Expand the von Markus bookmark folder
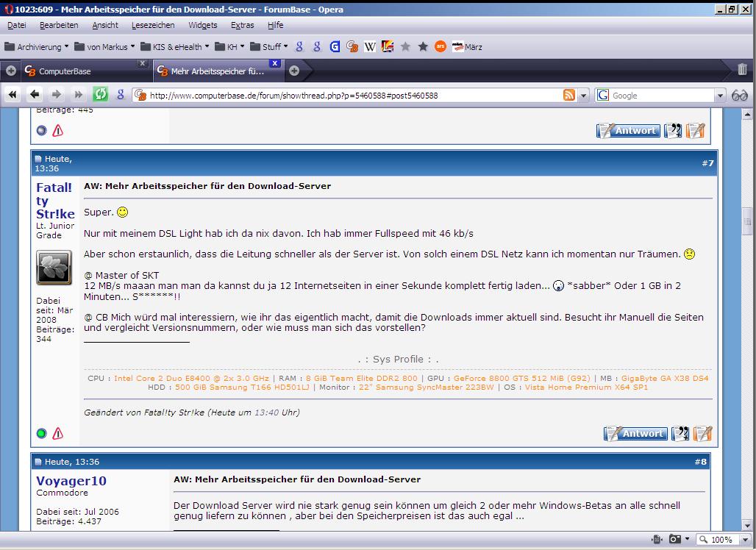The image size is (756, 550). point(104,47)
